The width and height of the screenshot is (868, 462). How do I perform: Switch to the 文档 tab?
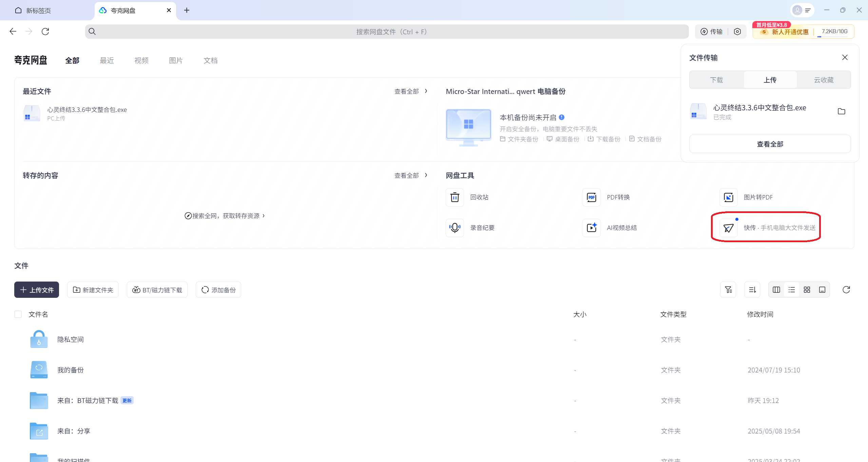210,61
